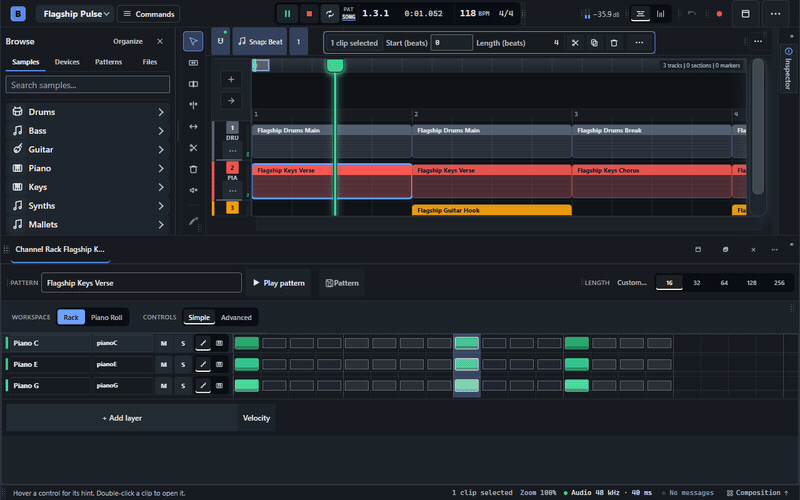Toggle second step of Piano C row
800x500 pixels.
tap(274, 343)
